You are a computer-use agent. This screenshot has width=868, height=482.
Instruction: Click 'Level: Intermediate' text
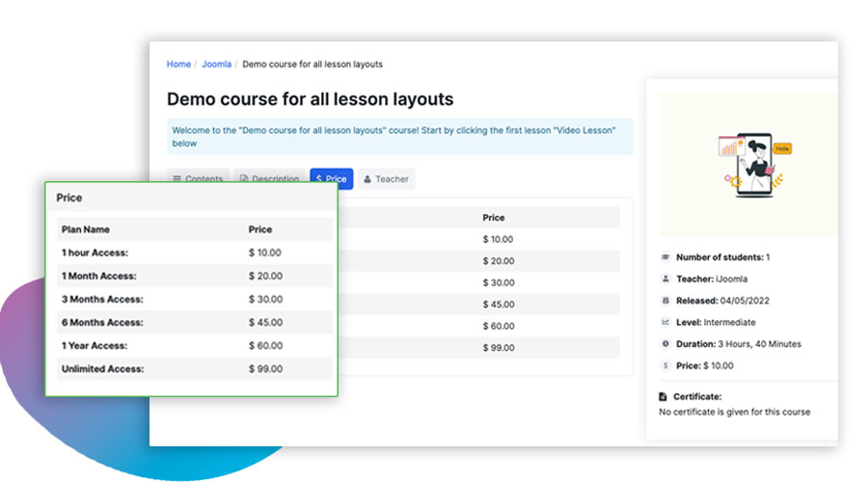click(716, 322)
